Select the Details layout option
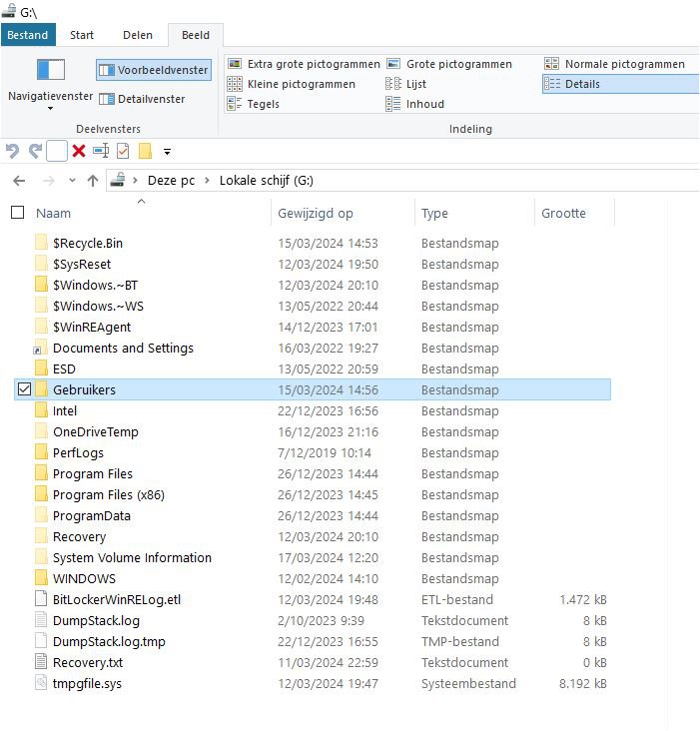The height and width of the screenshot is (731, 700). point(620,84)
